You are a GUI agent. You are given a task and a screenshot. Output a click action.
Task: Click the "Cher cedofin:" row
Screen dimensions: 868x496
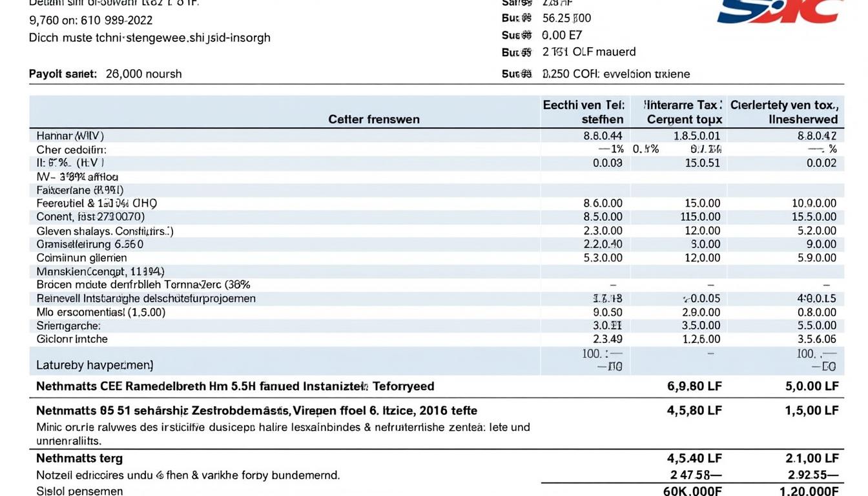click(x=65, y=149)
